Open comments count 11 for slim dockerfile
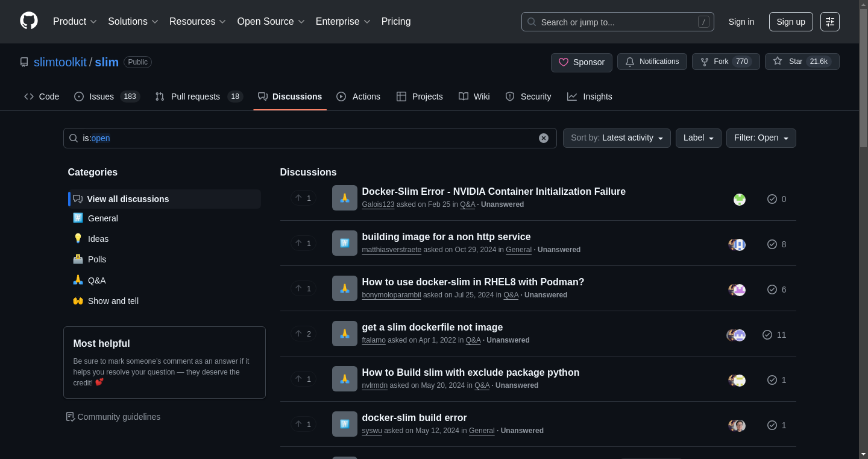 (x=774, y=335)
